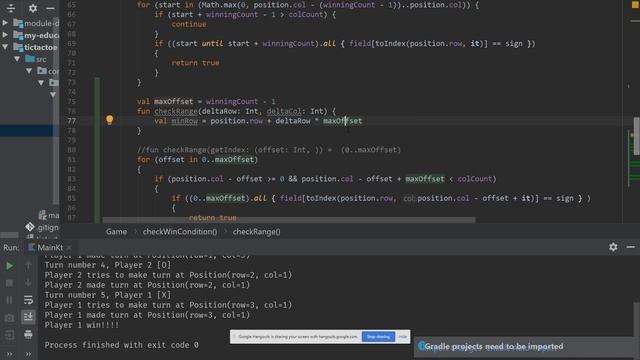The width and height of the screenshot is (640, 360).
Task: Click the editor vertical scrollbar thumb
Action: 636,136
